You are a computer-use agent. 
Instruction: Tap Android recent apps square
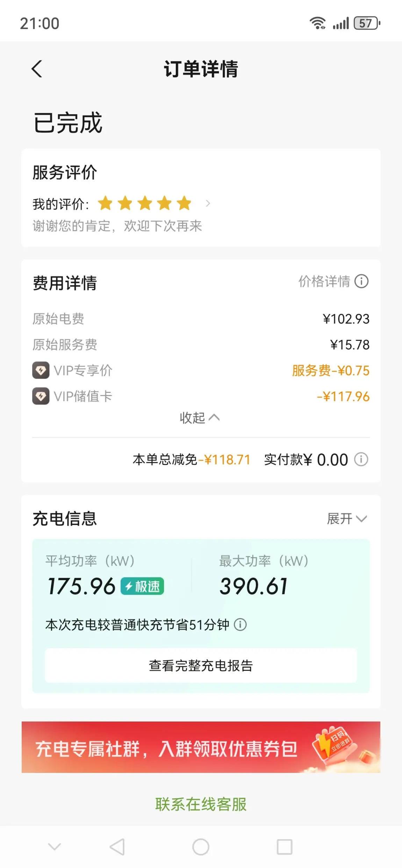285,847
